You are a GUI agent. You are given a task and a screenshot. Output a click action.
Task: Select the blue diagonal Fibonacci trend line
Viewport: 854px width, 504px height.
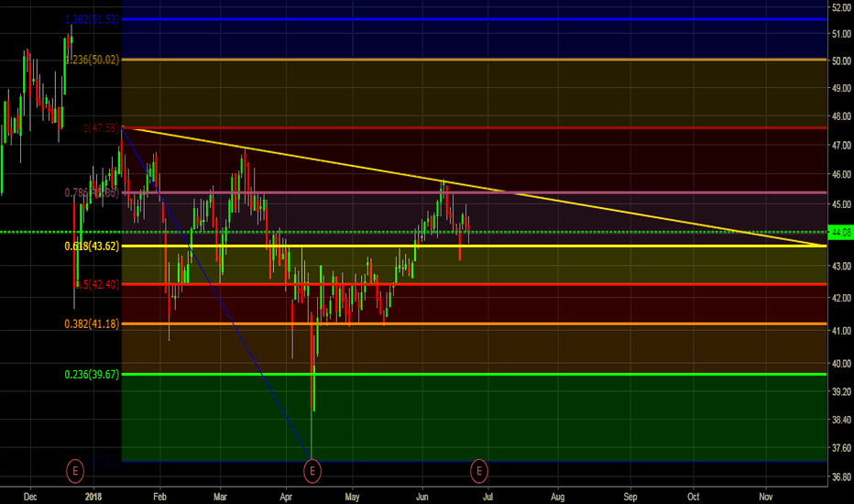(x=218, y=294)
